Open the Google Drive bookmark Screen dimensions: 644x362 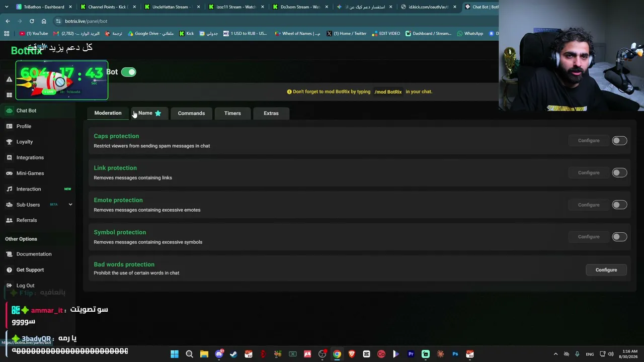[151, 34]
